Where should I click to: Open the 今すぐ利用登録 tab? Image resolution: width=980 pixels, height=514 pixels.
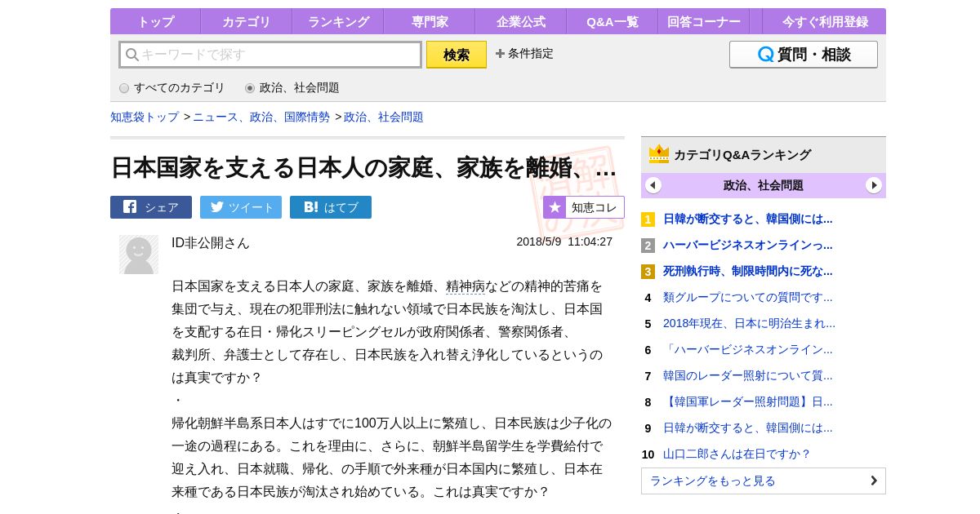pos(825,21)
